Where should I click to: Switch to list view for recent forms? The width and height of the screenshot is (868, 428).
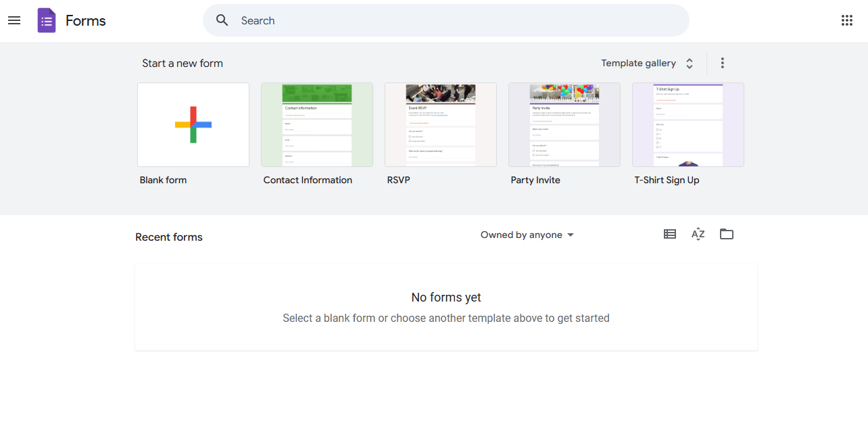[669, 234]
